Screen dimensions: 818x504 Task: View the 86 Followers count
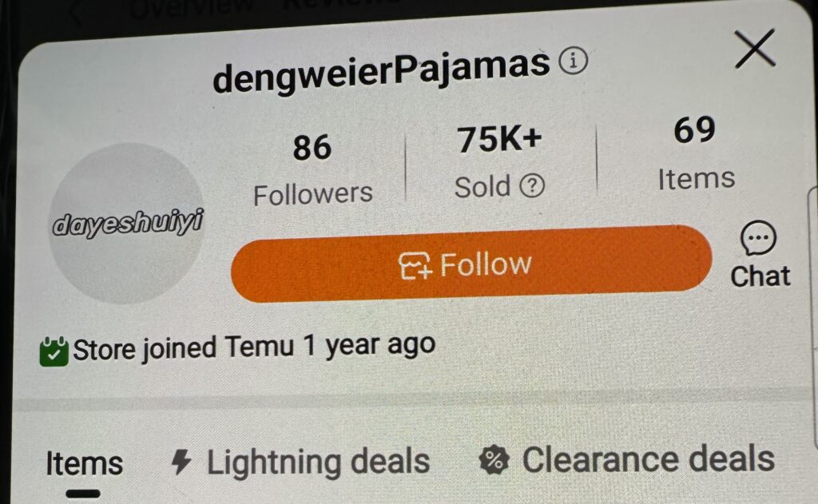click(x=312, y=170)
